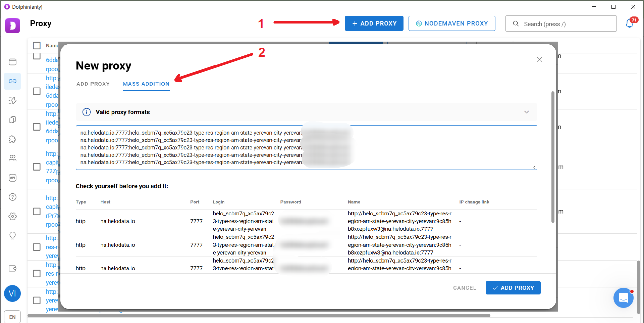Viewport: 644px width, 323px height.
Task: Open the VI user avatar
Action: tap(12, 293)
